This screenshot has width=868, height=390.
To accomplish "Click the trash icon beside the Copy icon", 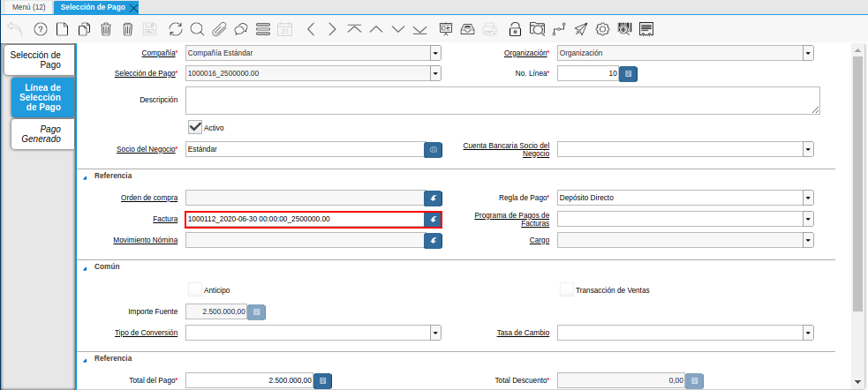I will click(x=106, y=29).
